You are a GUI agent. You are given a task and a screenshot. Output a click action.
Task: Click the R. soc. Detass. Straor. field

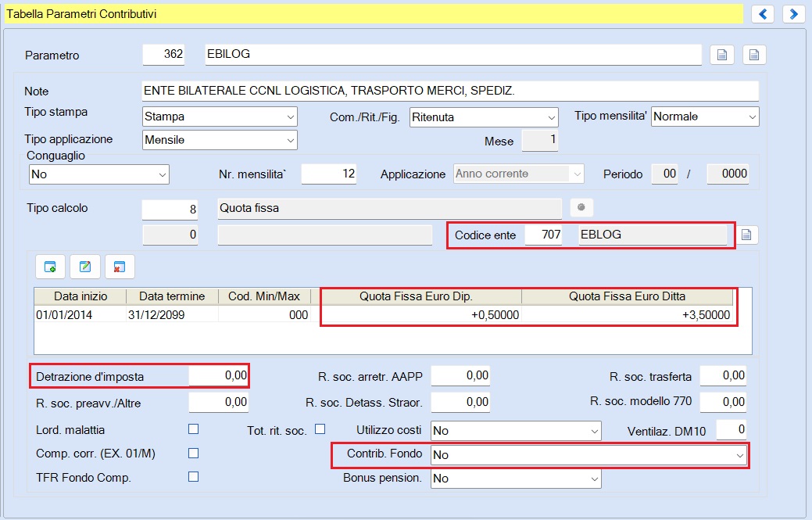[460, 402]
